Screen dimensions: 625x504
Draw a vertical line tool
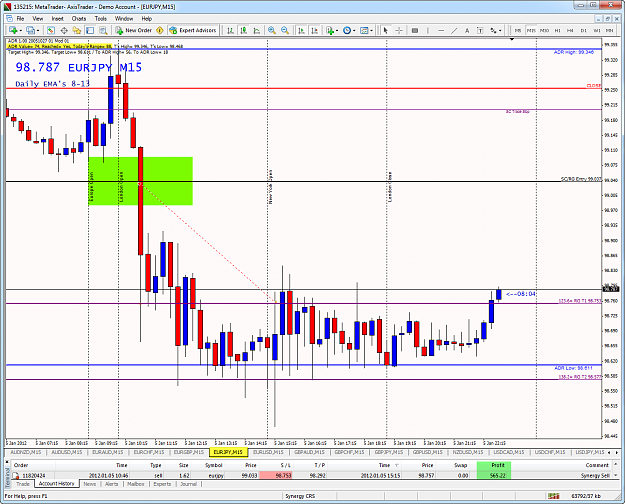(428, 30)
